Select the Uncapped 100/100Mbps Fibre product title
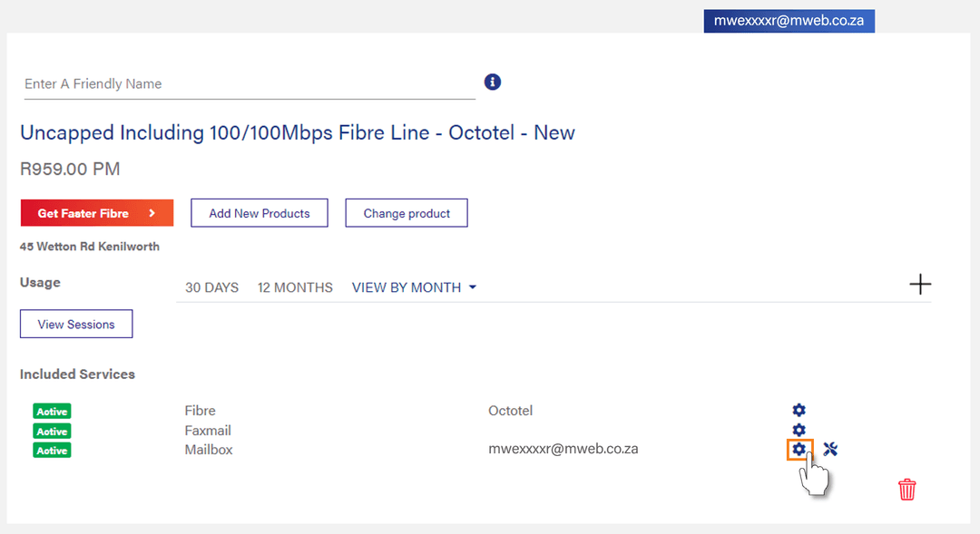This screenshot has width=980, height=534. pyautogui.click(x=298, y=132)
